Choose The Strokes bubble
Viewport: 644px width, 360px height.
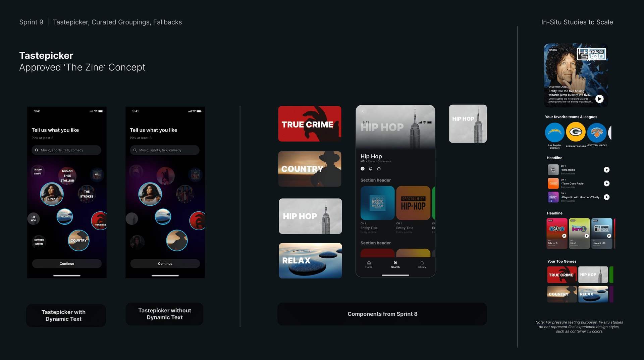pyautogui.click(x=87, y=194)
